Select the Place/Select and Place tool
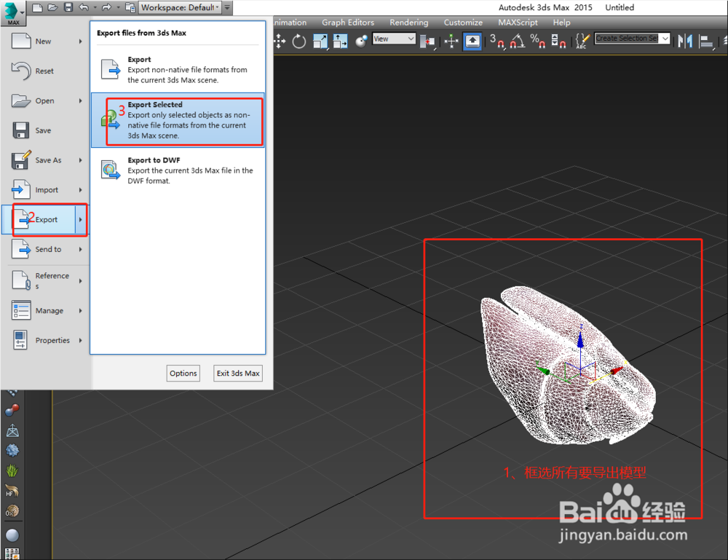This screenshot has width=728, height=560. (340, 42)
